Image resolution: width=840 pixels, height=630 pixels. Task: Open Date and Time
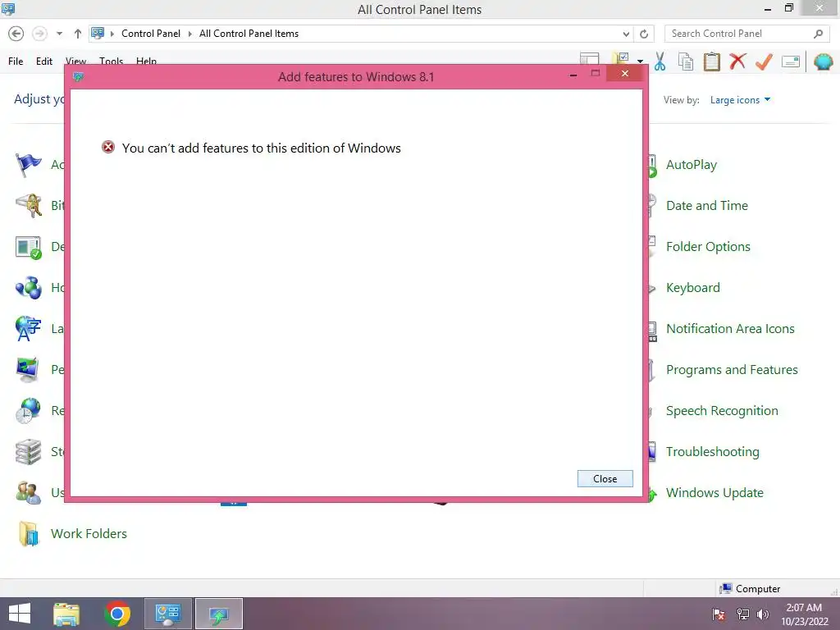(x=706, y=206)
